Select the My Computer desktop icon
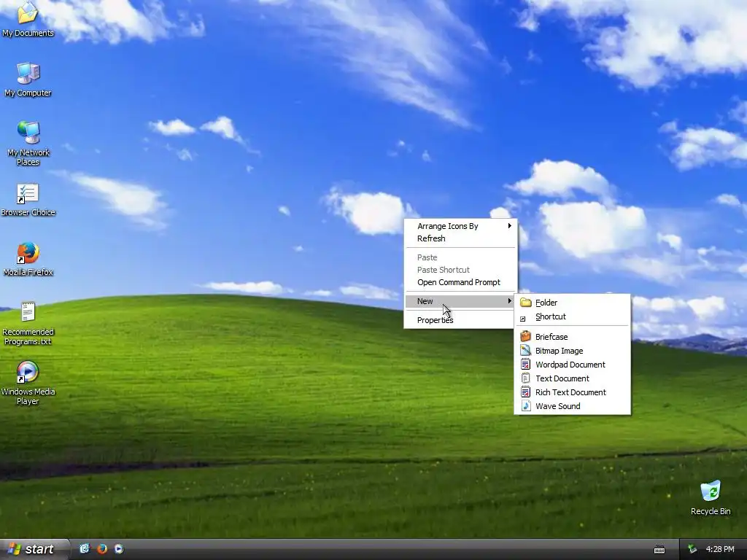Image resolution: width=747 pixels, height=560 pixels. (28, 79)
